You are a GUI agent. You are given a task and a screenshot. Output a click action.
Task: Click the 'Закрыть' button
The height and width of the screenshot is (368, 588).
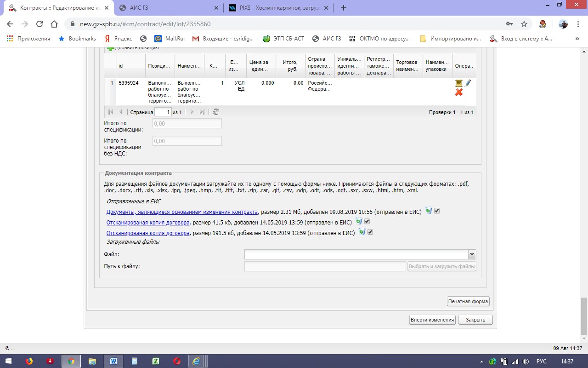(x=475, y=320)
